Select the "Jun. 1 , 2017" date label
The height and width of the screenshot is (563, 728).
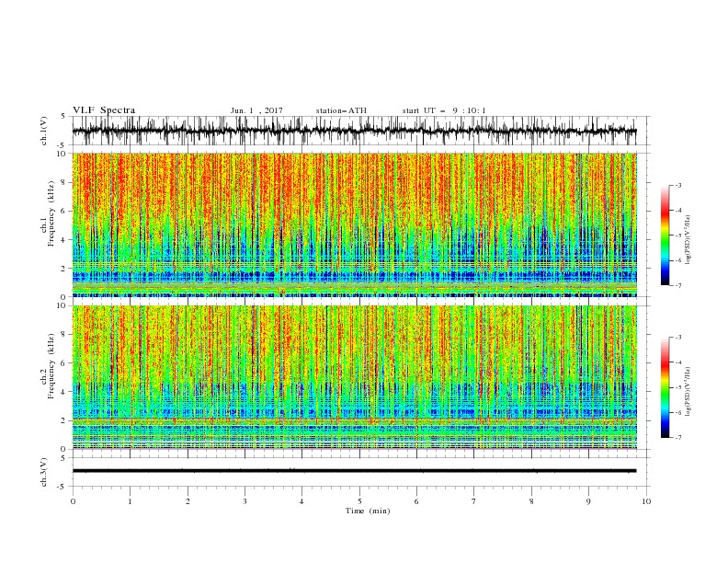tap(256, 110)
